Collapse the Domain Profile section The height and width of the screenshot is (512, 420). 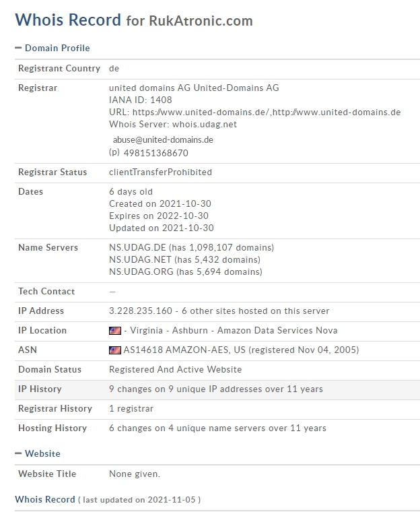coord(53,48)
